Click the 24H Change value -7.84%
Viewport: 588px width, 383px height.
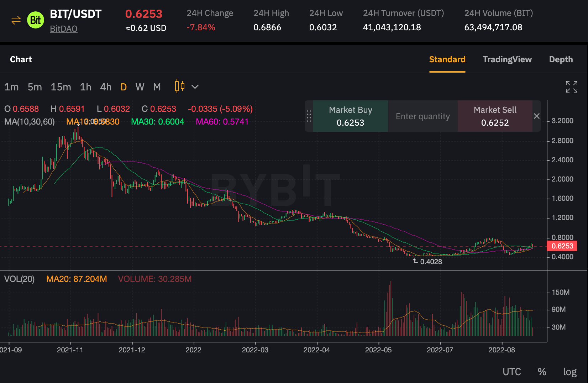tap(201, 27)
